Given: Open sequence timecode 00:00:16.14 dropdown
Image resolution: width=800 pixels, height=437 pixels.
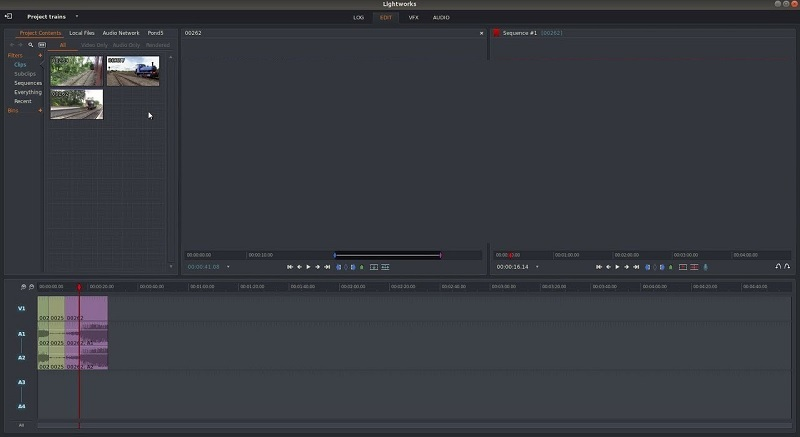Looking at the screenshot, I should pos(537,267).
